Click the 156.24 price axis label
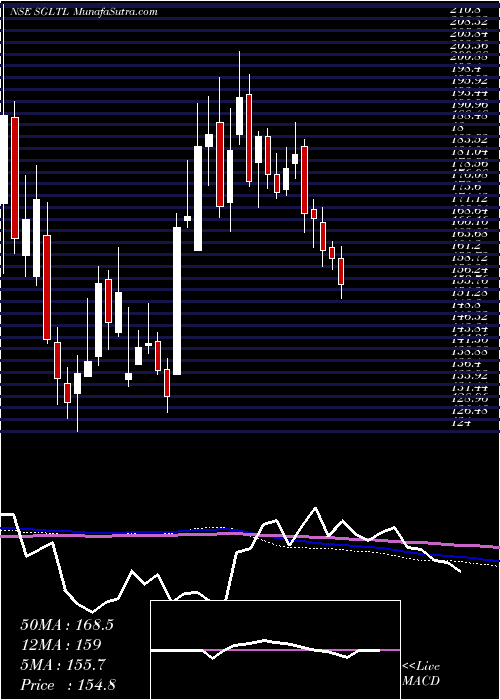The image size is (500, 700). [470, 270]
